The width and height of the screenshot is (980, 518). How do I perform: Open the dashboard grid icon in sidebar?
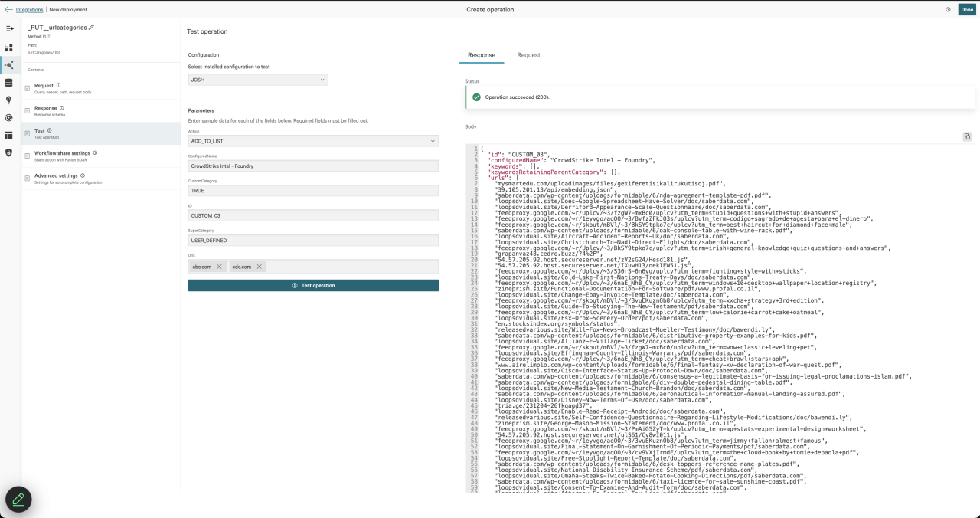tap(9, 47)
